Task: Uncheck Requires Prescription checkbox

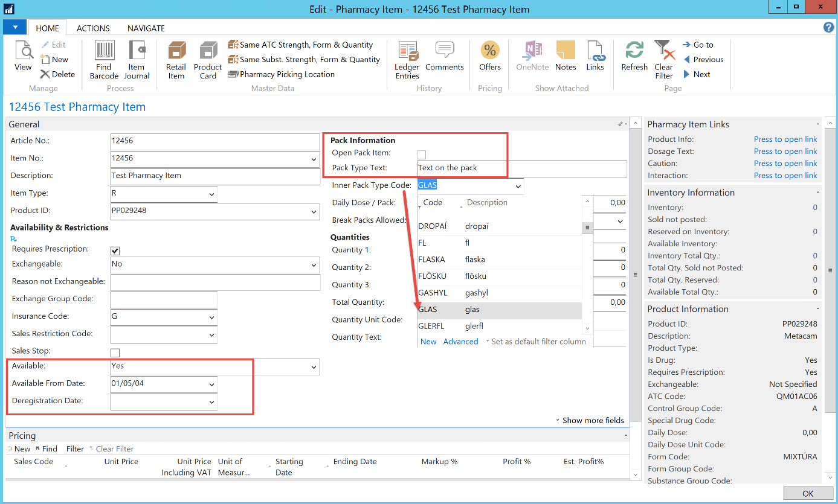Action: pyautogui.click(x=115, y=250)
